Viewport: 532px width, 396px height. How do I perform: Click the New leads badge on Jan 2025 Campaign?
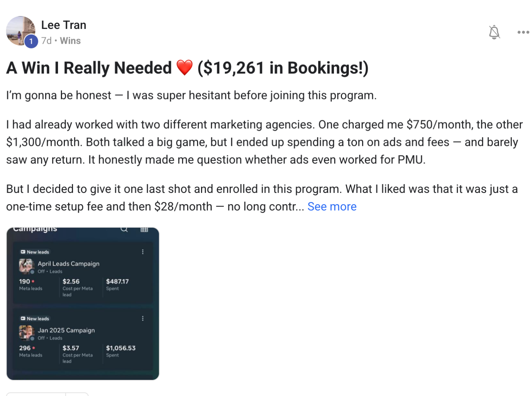pos(35,319)
